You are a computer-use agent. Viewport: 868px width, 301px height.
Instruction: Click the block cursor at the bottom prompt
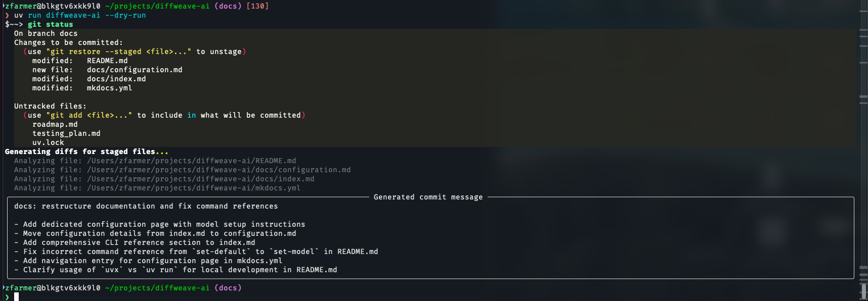click(x=17, y=297)
